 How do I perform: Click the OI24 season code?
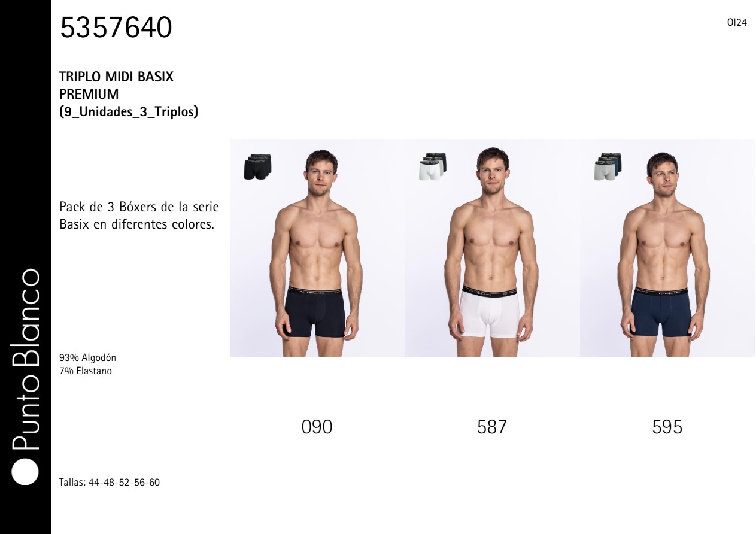(737, 23)
